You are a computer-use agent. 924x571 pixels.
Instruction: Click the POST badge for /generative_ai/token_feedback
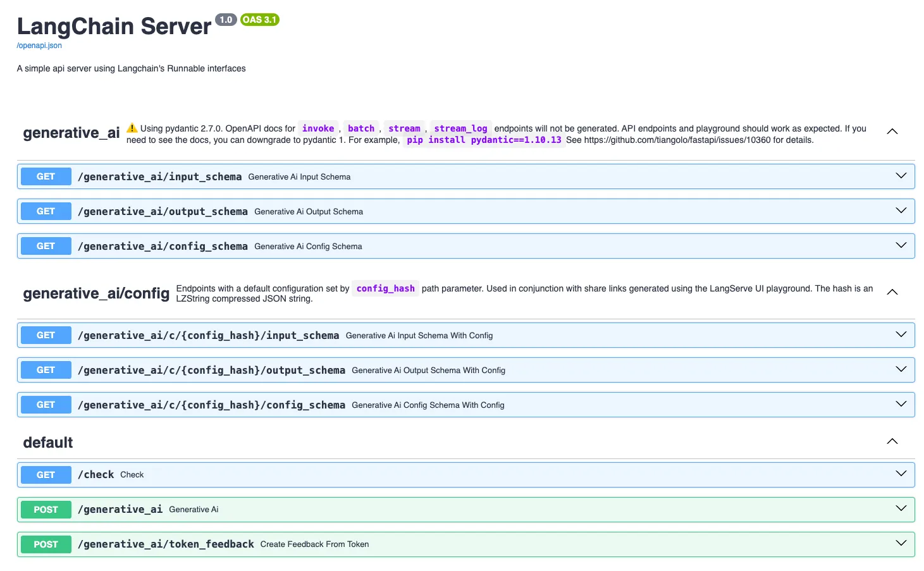tap(46, 544)
